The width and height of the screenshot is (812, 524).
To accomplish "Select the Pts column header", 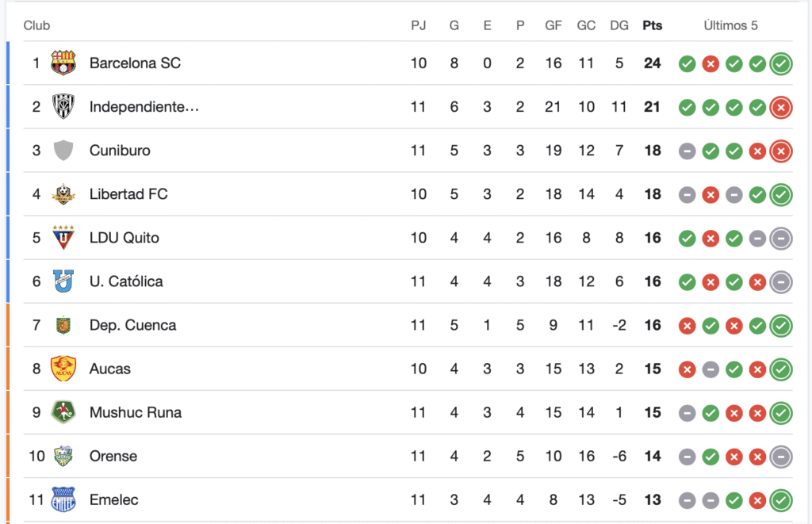I will (652, 25).
